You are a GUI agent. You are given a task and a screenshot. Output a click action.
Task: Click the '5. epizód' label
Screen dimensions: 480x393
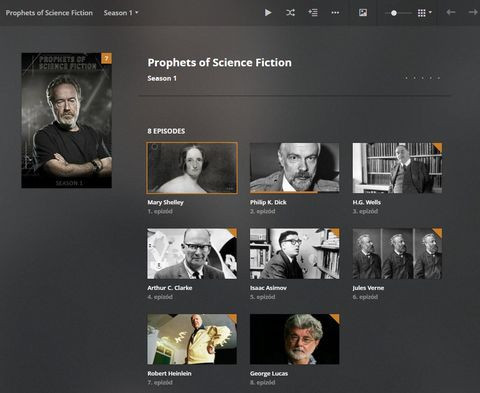(263, 297)
